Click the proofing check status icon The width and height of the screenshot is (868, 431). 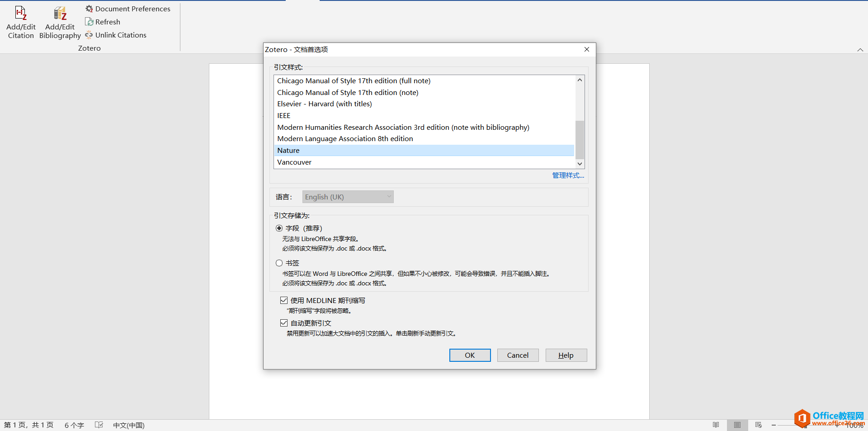[x=99, y=425]
